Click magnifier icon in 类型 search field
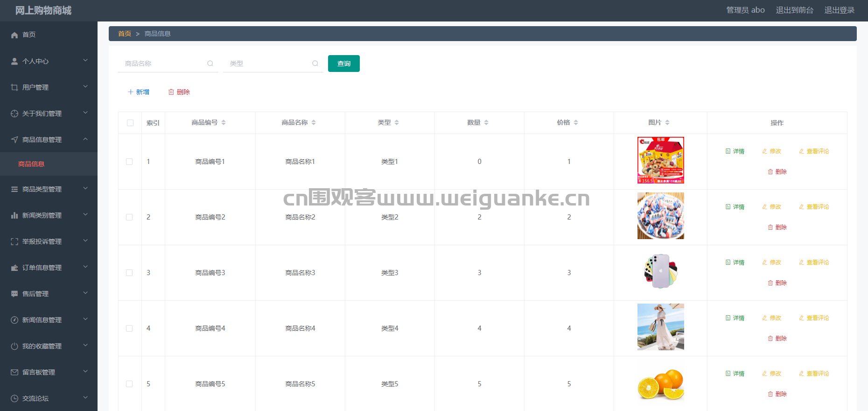The height and width of the screenshot is (411, 868). [x=315, y=64]
